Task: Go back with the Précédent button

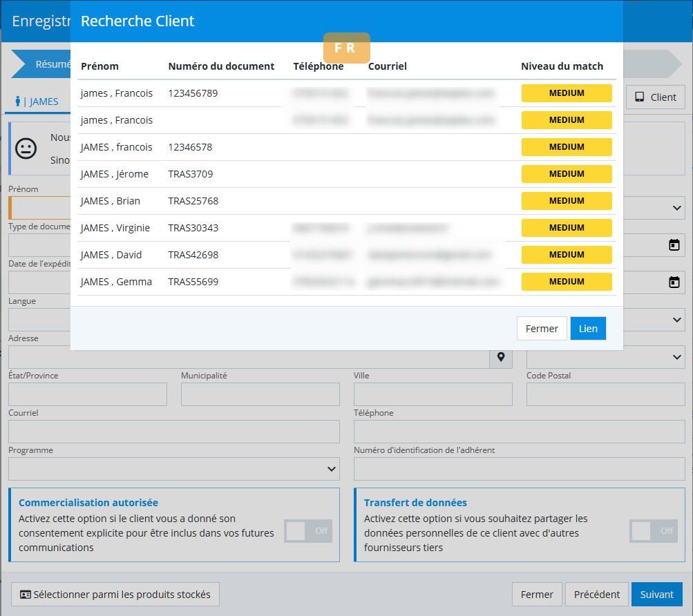Action: pyautogui.click(x=597, y=595)
